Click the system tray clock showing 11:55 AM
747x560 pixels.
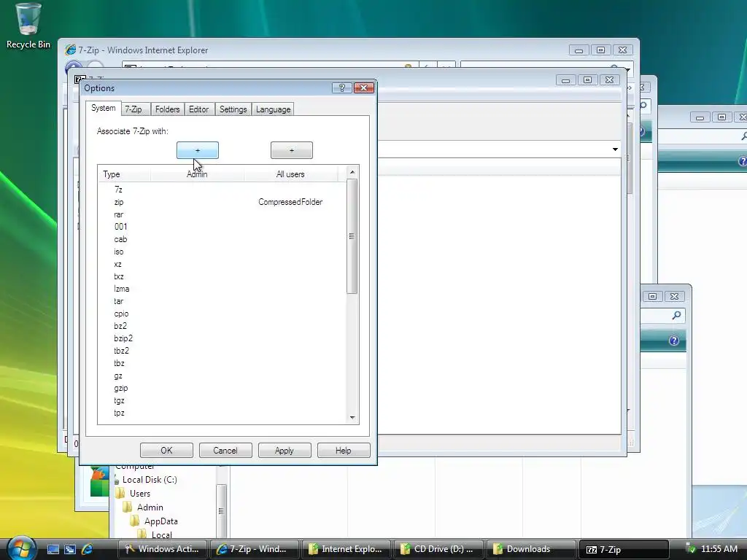719,549
